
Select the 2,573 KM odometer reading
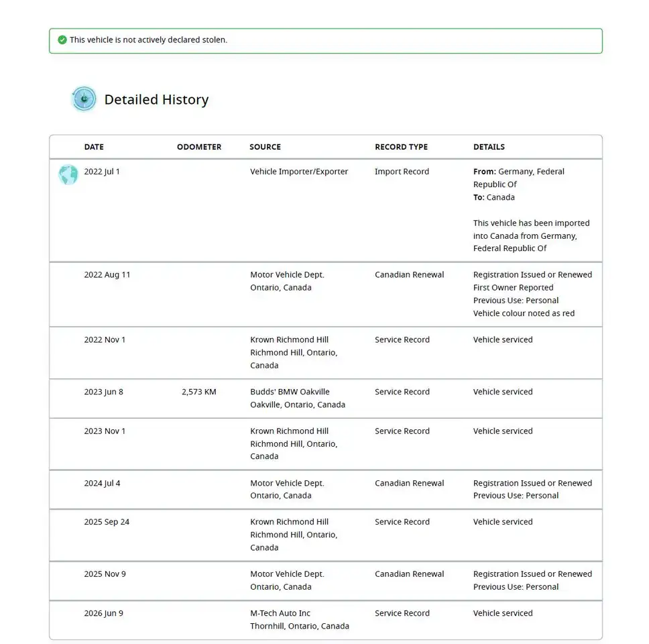(198, 392)
